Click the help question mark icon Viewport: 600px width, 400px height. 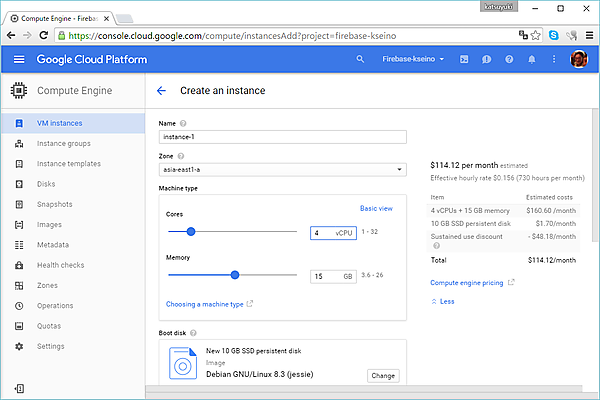[x=509, y=60]
